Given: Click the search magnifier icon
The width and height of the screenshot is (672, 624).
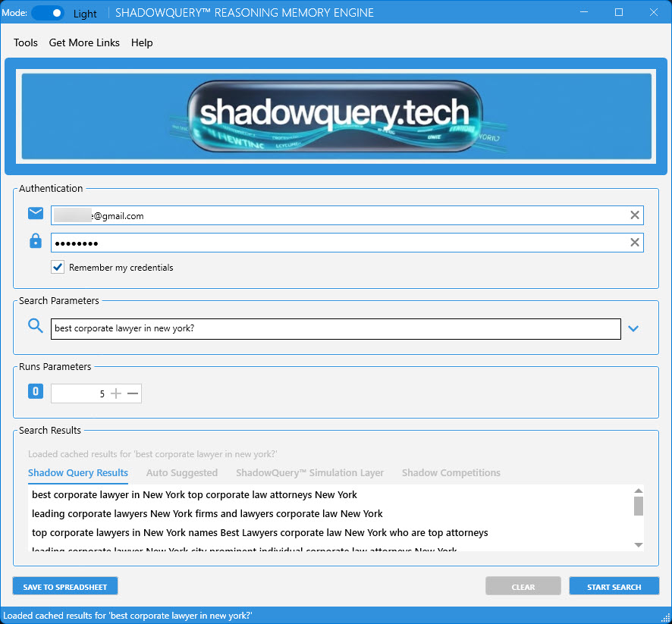Looking at the screenshot, I should pos(36,326).
